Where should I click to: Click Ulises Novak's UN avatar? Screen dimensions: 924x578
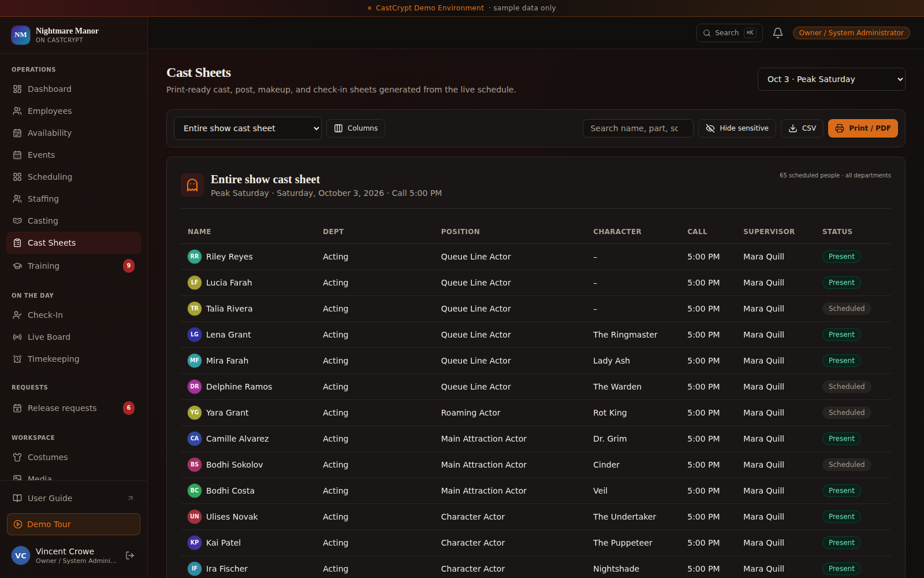coord(195,517)
